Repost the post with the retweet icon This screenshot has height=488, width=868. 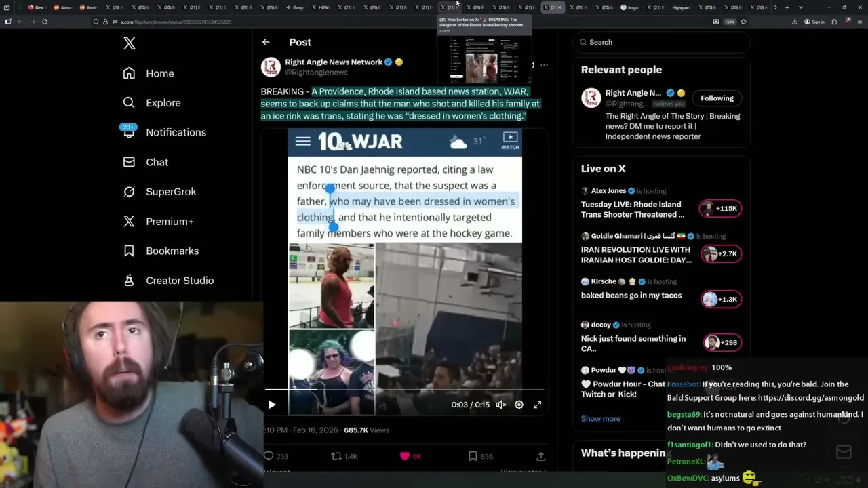[x=336, y=456]
